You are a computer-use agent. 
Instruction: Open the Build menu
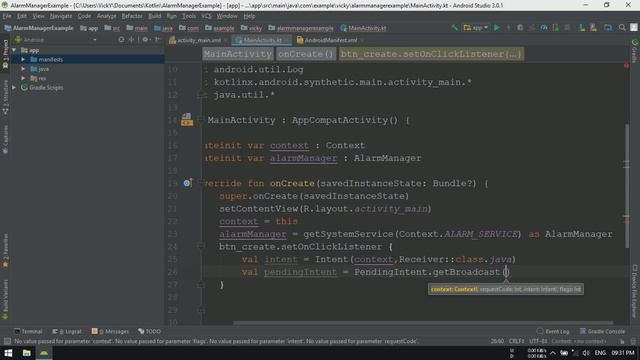pos(155,16)
